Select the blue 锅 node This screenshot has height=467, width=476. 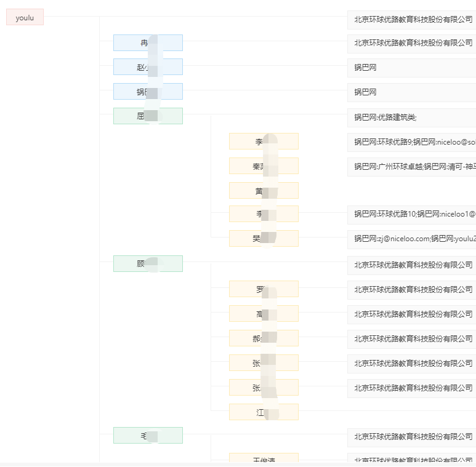[x=148, y=92]
